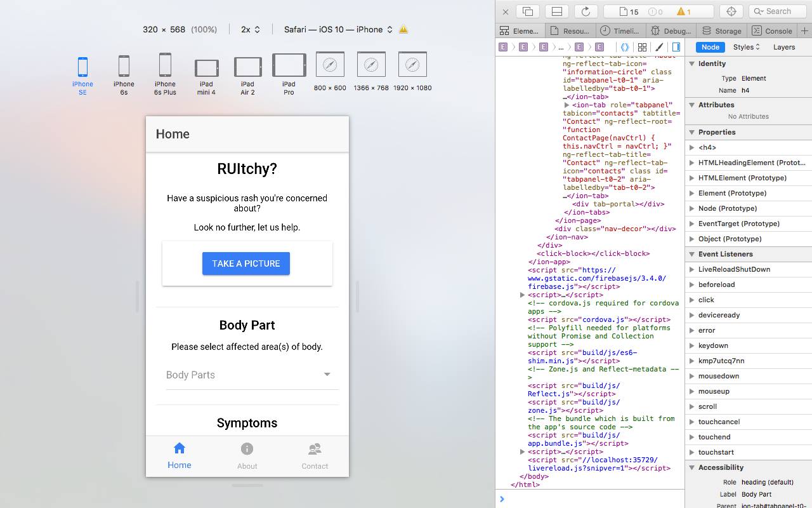The width and height of the screenshot is (812, 508).
Task: Detach inspector into separate window
Action: click(x=527, y=11)
